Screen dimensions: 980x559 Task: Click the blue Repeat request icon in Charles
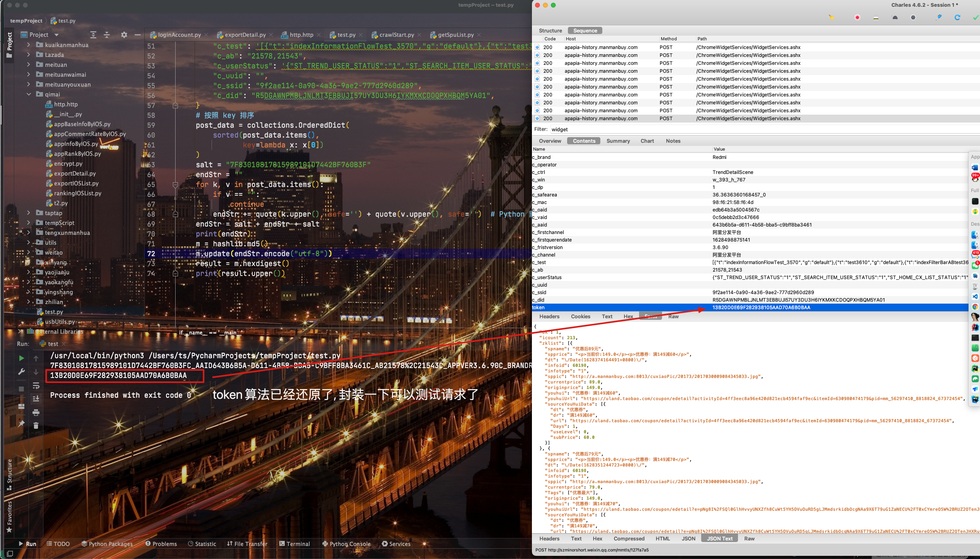[x=957, y=17]
